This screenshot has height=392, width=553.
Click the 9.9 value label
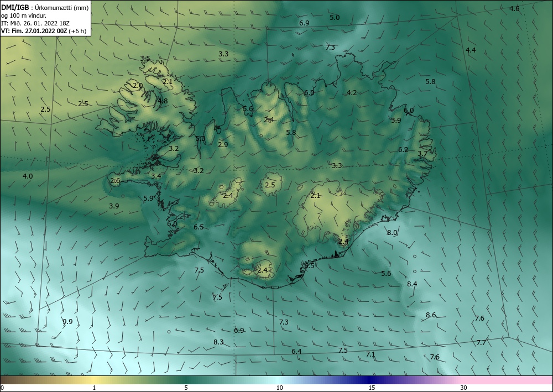(x=67, y=321)
